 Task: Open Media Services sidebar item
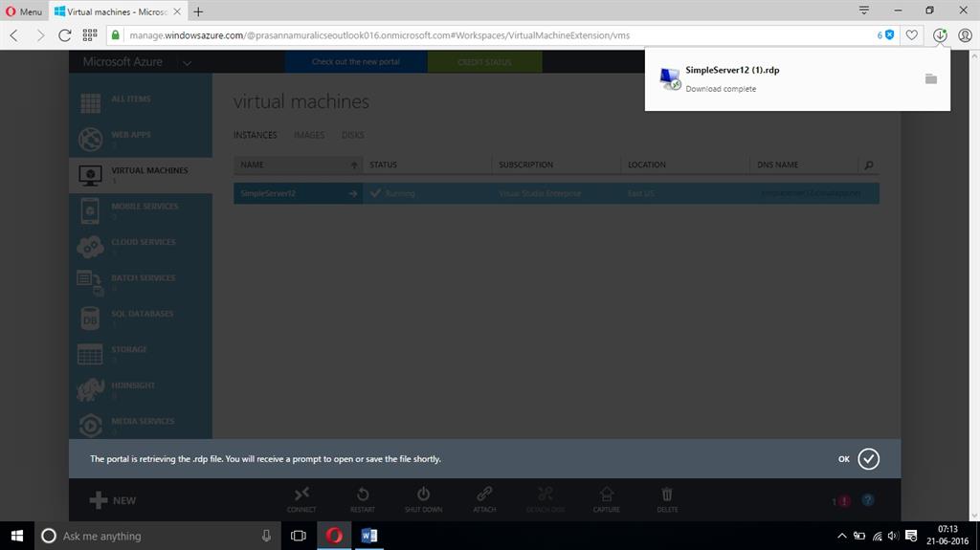tap(141, 425)
